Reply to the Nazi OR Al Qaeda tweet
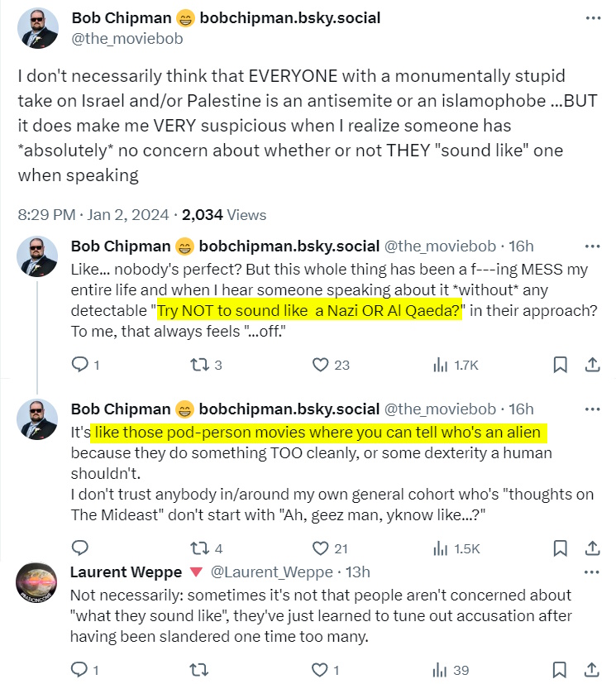This screenshot has width=616, height=684. point(80,364)
